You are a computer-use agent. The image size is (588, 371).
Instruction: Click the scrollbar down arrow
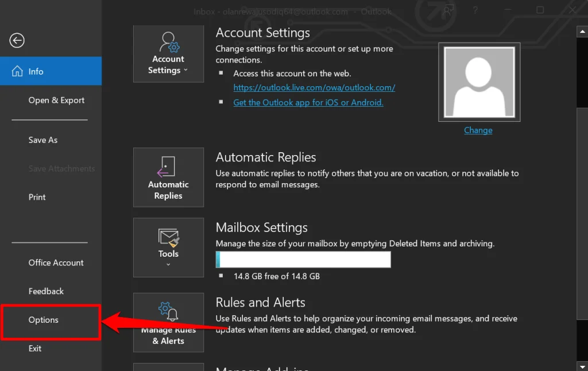(x=582, y=366)
